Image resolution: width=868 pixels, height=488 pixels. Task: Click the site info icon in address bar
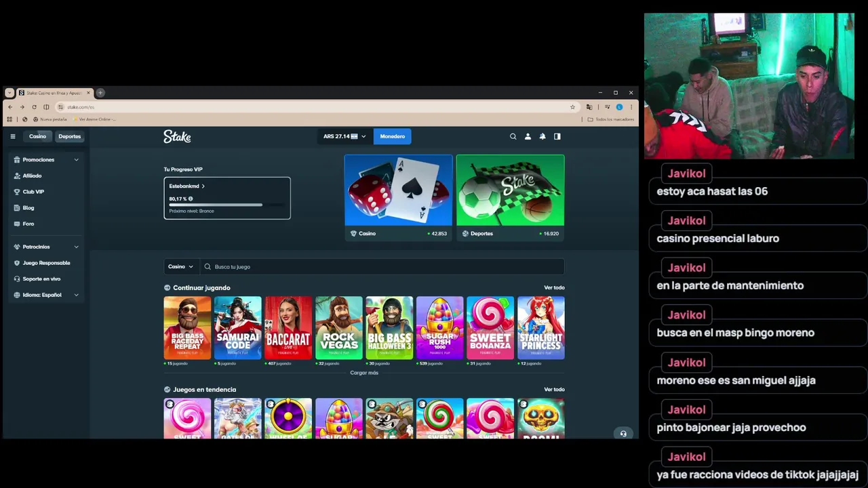60,107
